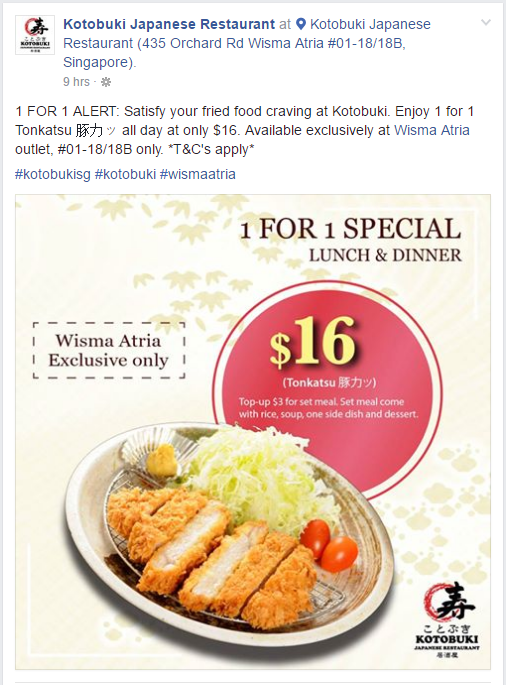Screen dimensions: 506x685
Task: Click the LUNCH & DINNER text
Action: [x=385, y=255]
